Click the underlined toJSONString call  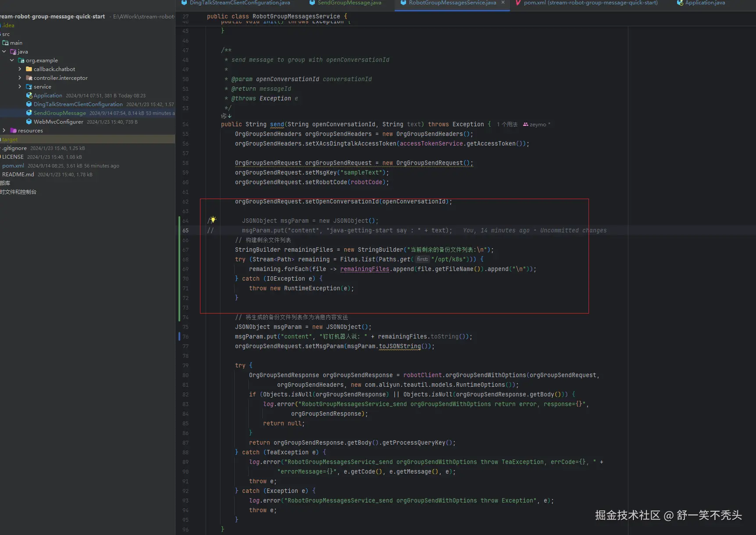pyautogui.click(x=399, y=346)
